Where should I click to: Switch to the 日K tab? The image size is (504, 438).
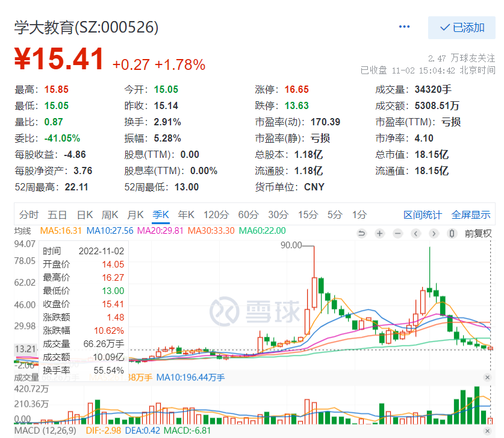click(85, 214)
